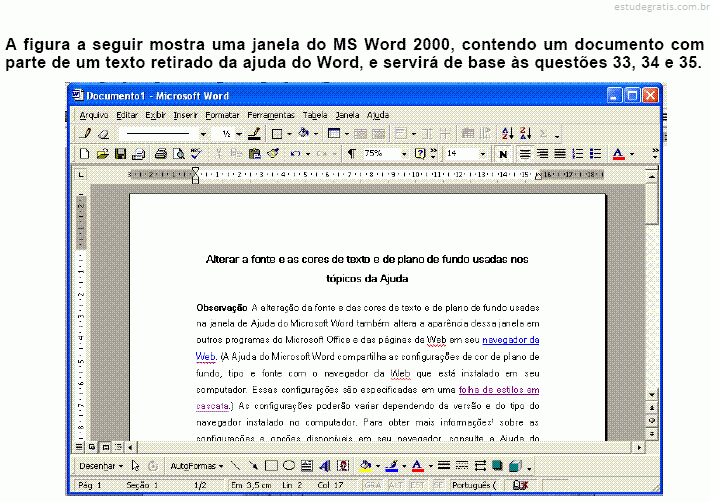Click the spelling status book icon in the status bar
Image resolution: width=711 pixels, height=502 pixels.
pos(521,485)
